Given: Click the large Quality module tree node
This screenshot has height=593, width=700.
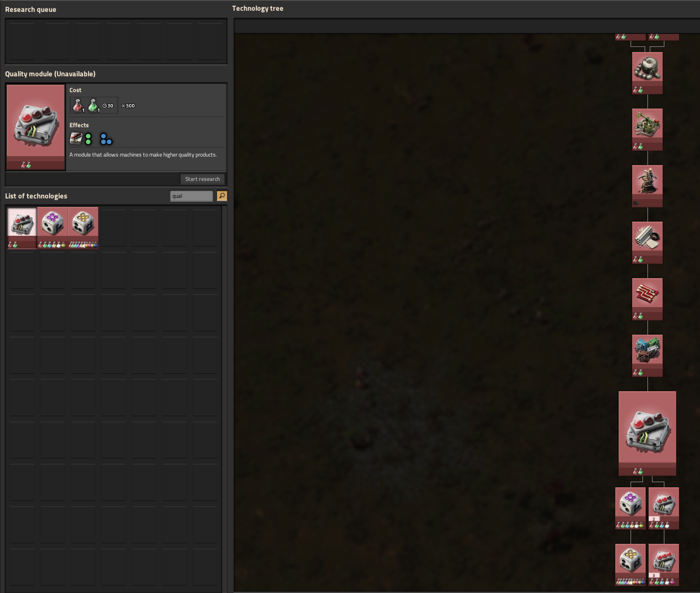Looking at the screenshot, I should coord(647,434).
